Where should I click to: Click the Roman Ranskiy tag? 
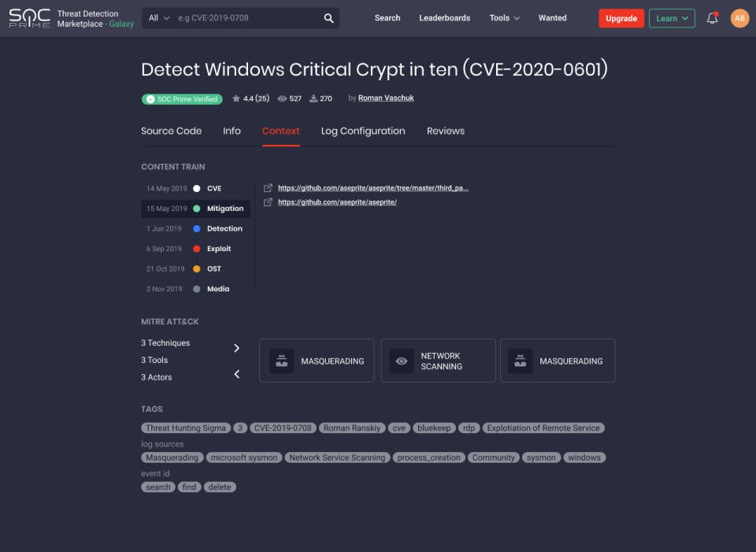(x=352, y=428)
